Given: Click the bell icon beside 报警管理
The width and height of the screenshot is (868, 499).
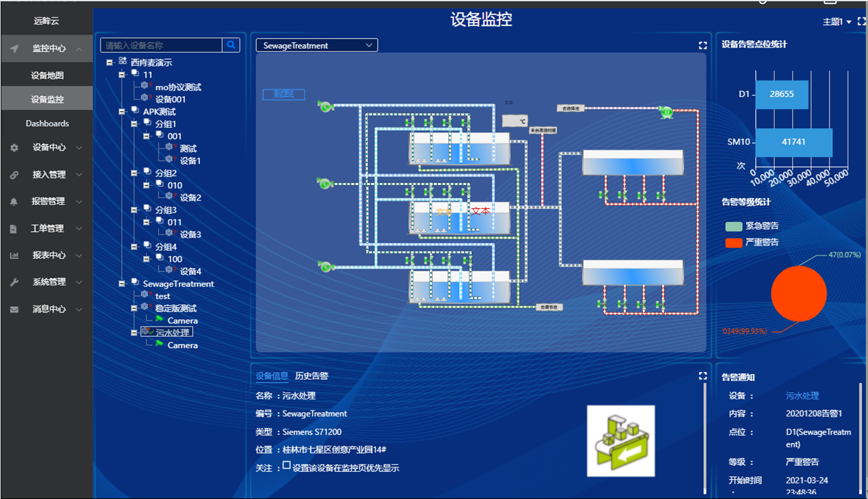Looking at the screenshot, I should point(14,202).
